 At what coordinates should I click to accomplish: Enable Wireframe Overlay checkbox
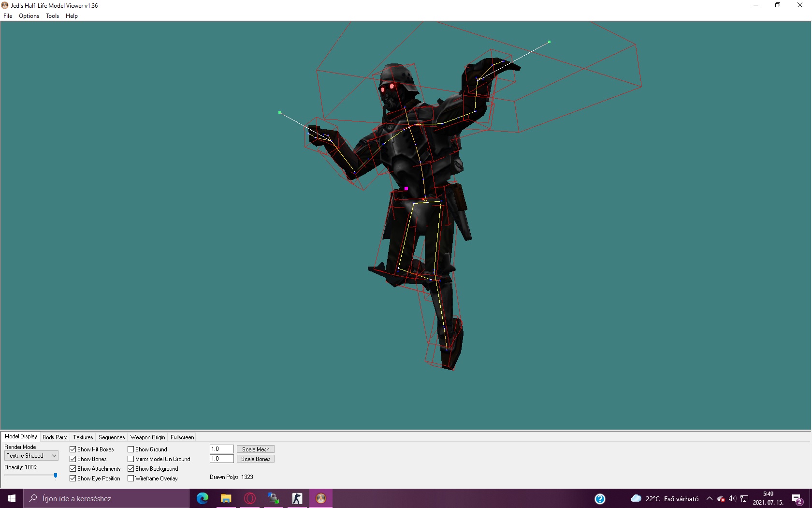click(x=131, y=478)
